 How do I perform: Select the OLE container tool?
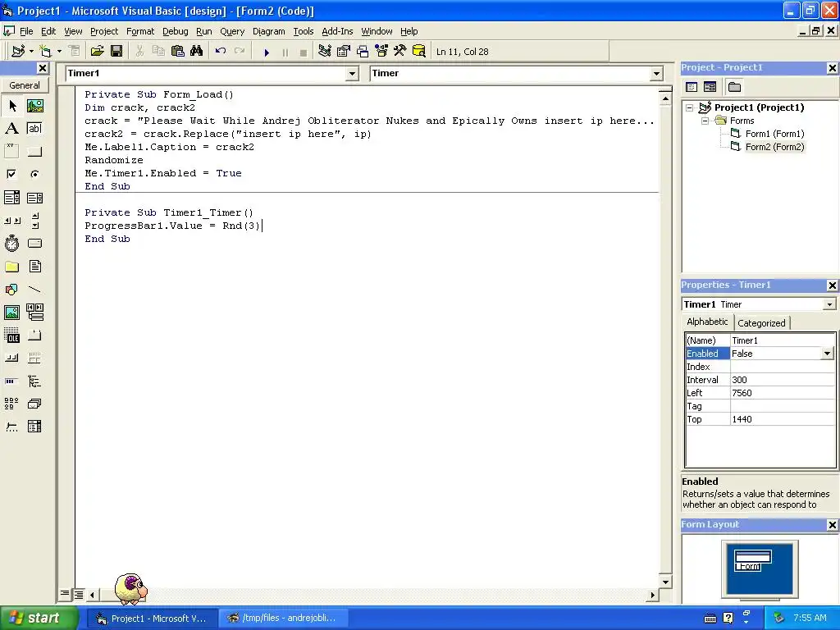pos(12,336)
